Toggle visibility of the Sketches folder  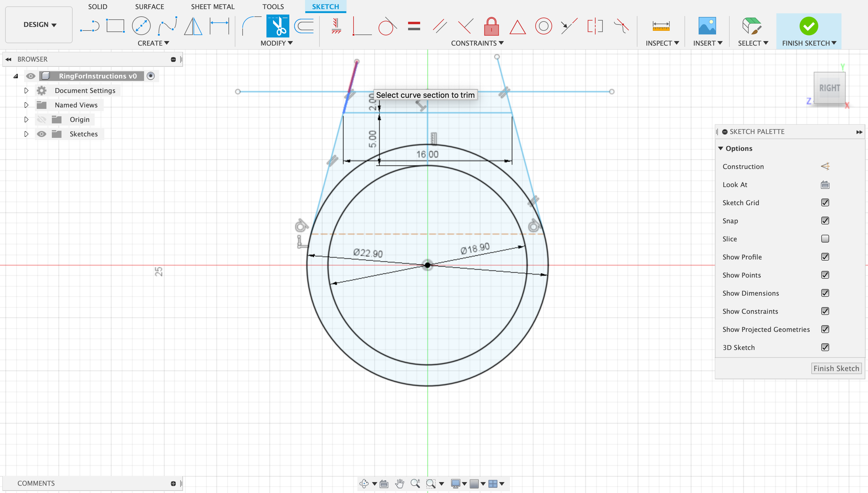point(42,134)
